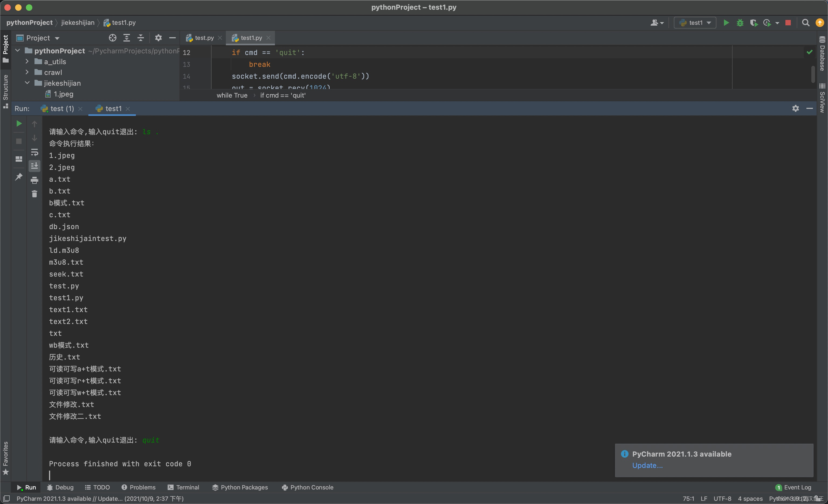Stop the running process via the red square
Screen dimensions: 828x504
[x=788, y=23]
